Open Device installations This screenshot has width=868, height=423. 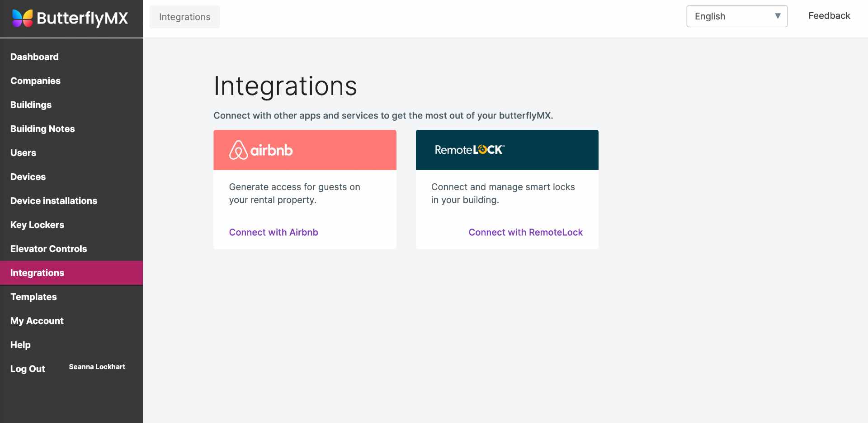[x=53, y=200]
